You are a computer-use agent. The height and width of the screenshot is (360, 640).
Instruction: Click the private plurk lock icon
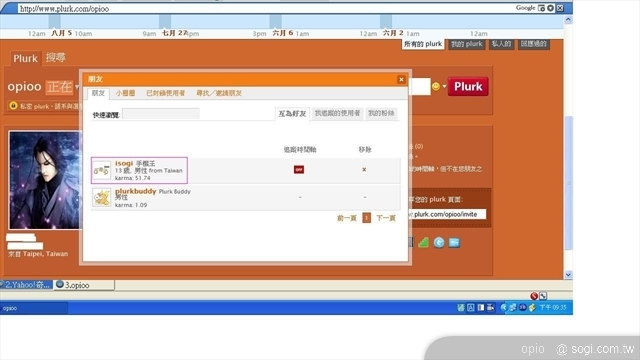(13, 106)
